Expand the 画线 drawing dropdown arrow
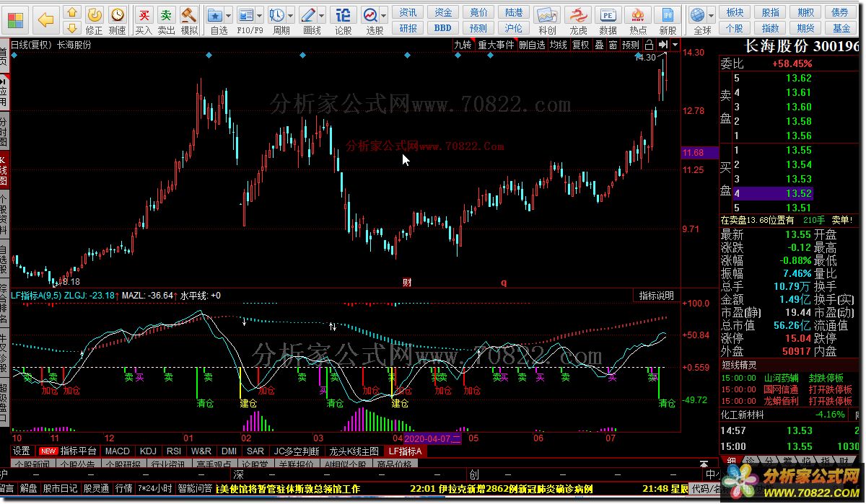Screen dimensions: 866x504 (x=323, y=14)
